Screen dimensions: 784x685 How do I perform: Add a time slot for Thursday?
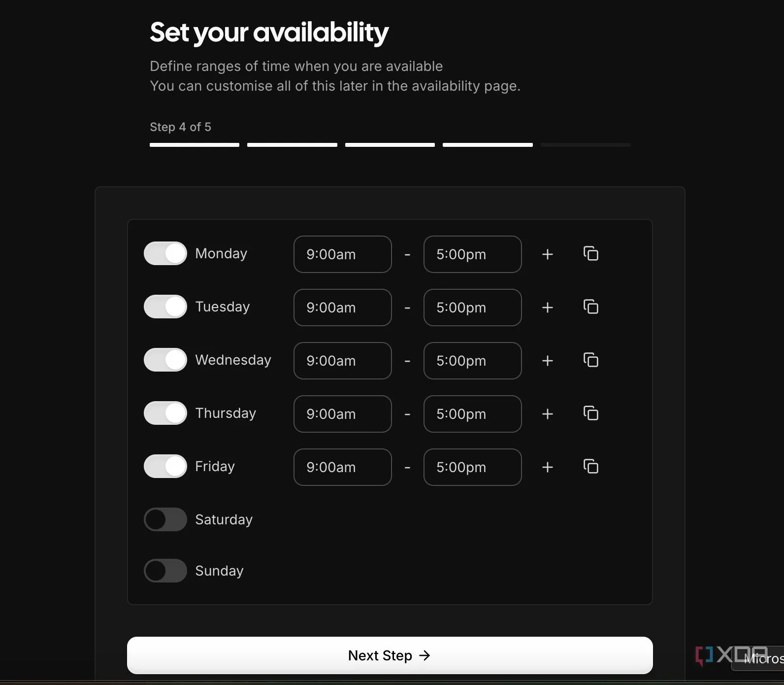[547, 414]
